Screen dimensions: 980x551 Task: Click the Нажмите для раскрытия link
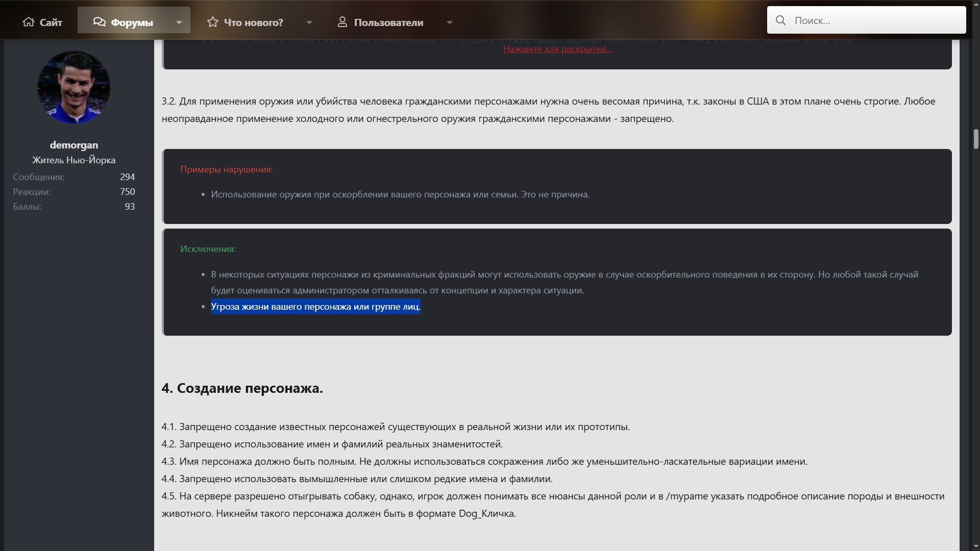click(557, 49)
